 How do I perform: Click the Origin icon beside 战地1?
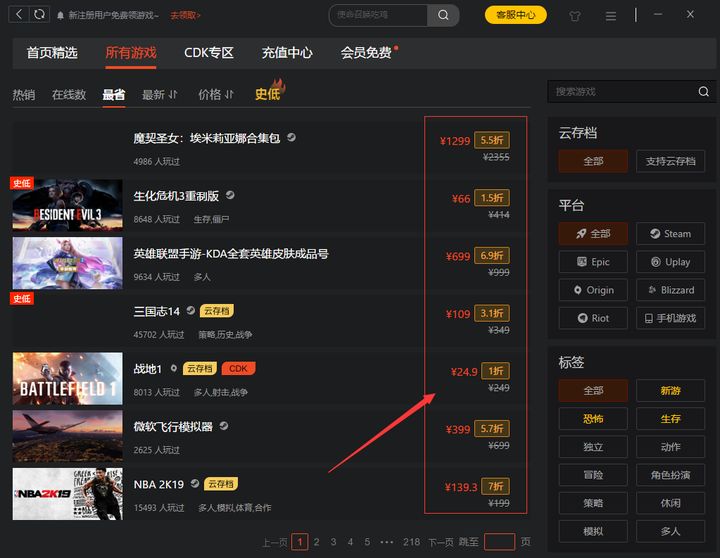tap(174, 368)
